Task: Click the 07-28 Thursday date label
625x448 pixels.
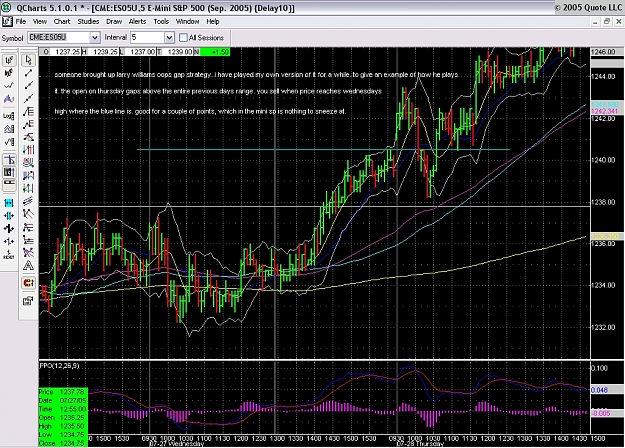Action: [x=420, y=444]
